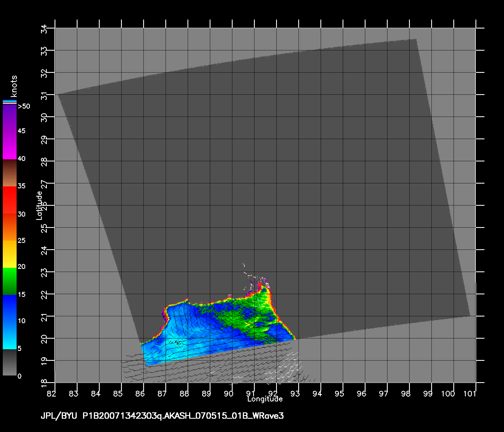Image resolution: width=504 pixels, height=432 pixels.
Task: Click the '28' latitude tick label
Action: (44, 162)
